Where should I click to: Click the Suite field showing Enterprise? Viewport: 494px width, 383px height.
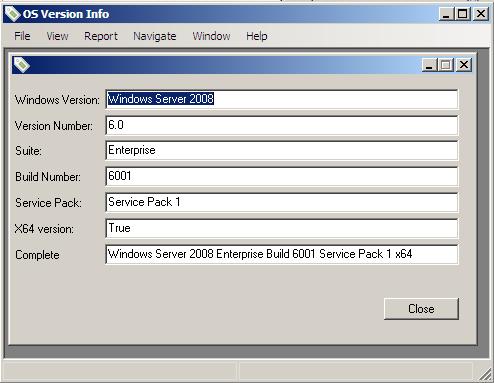click(282, 150)
